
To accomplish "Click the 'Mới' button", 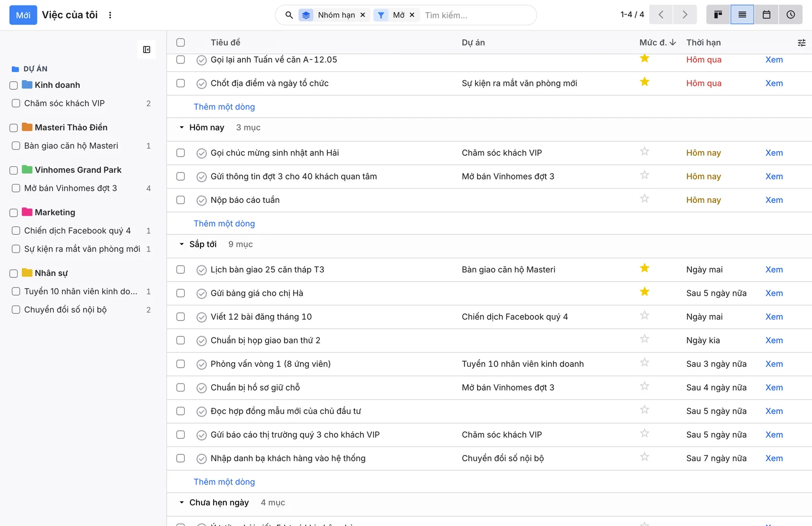I will click(23, 15).
